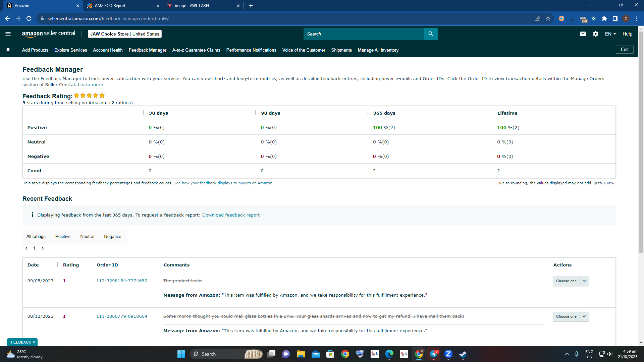Open order 111-2860779-0918664 details

click(122, 316)
